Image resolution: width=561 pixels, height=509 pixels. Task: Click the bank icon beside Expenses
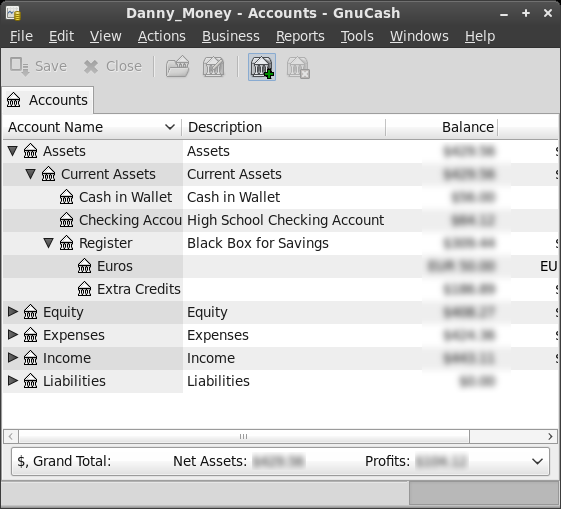(30, 335)
